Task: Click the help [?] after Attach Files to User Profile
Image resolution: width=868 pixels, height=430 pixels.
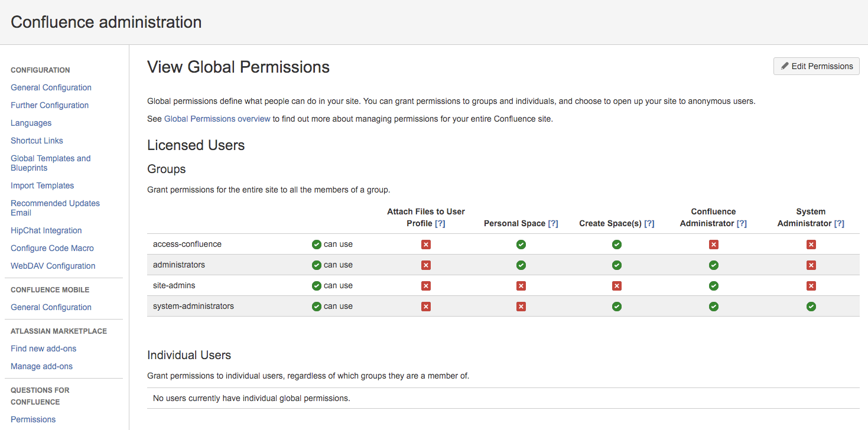Action: (x=440, y=223)
